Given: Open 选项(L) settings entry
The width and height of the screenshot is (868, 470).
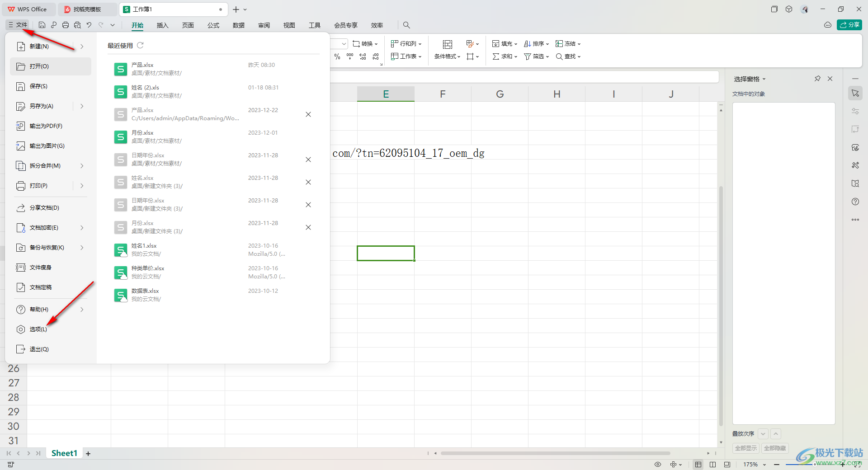Looking at the screenshot, I should coord(50,329).
